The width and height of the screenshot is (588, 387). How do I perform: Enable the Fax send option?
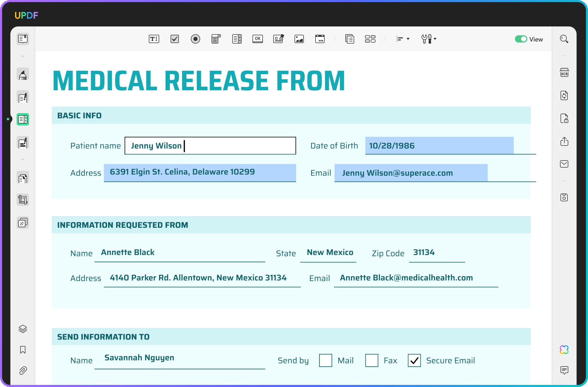371,360
